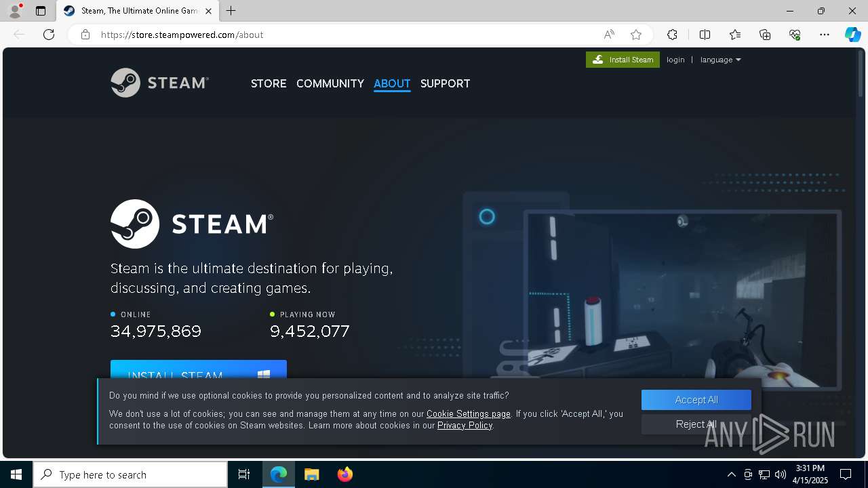Open the Read aloud icon

tap(609, 35)
